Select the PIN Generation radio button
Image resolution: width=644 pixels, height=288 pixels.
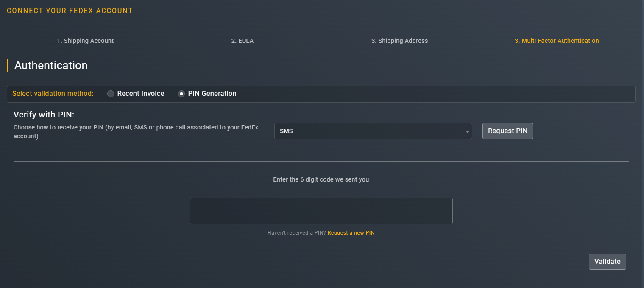181,94
